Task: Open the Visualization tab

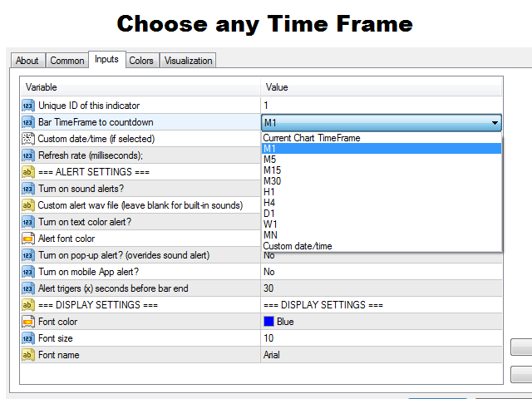Action: [188, 61]
